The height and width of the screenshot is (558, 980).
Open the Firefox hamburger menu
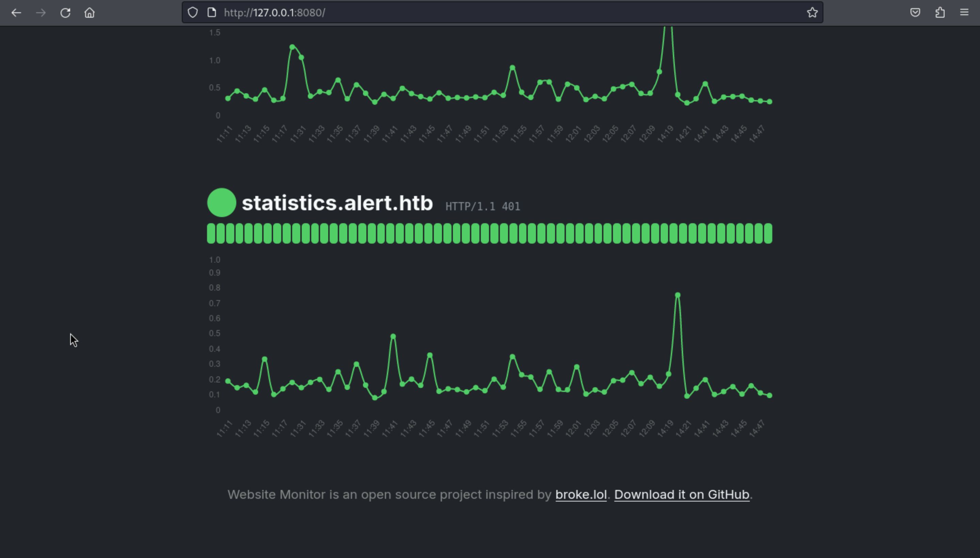click(x=964, y=13)
